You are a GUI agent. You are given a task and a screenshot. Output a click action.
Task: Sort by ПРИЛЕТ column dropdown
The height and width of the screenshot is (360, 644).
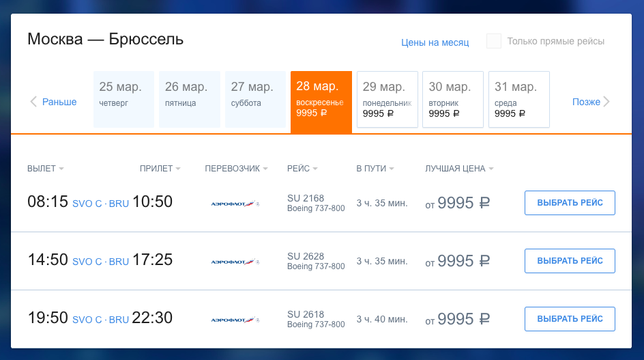coord(160,168)
